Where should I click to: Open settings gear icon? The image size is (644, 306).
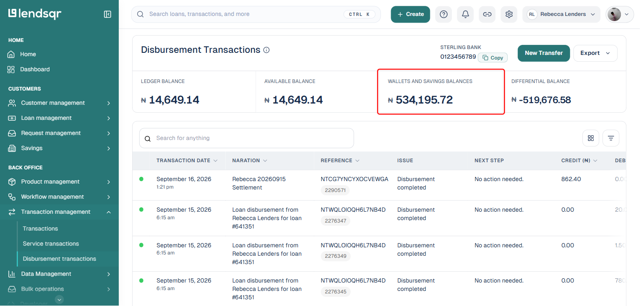tap(509, 14)
